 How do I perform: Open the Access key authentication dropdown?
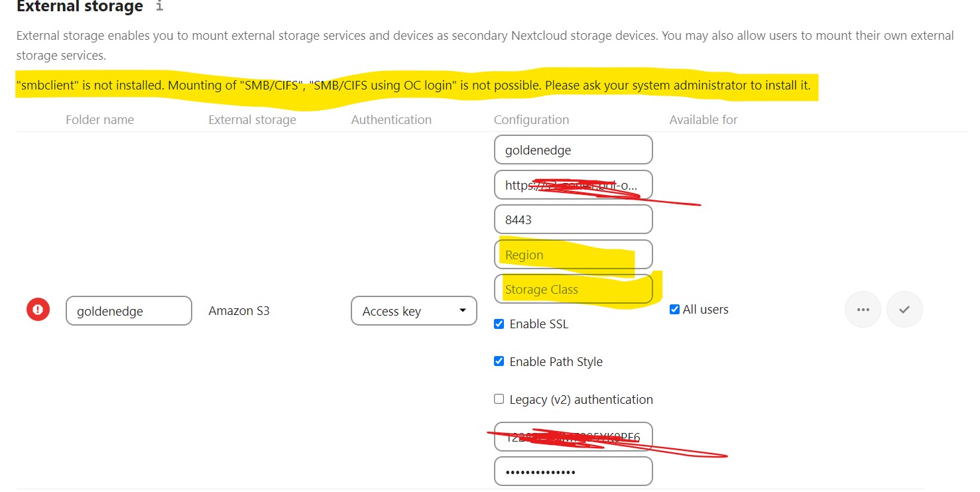tap(414, 311)
